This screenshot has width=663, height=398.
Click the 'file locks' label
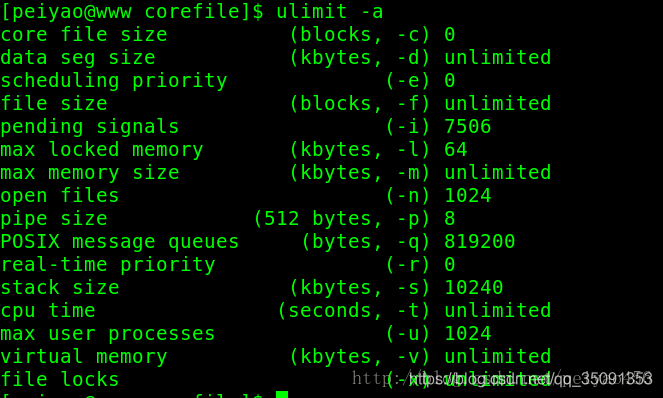point(60,379)
